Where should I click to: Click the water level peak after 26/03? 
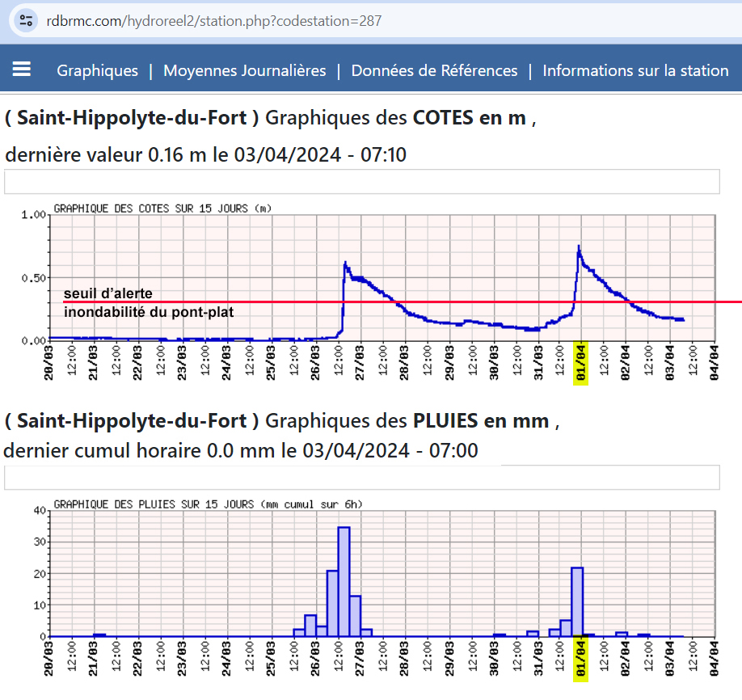point(345,264)
